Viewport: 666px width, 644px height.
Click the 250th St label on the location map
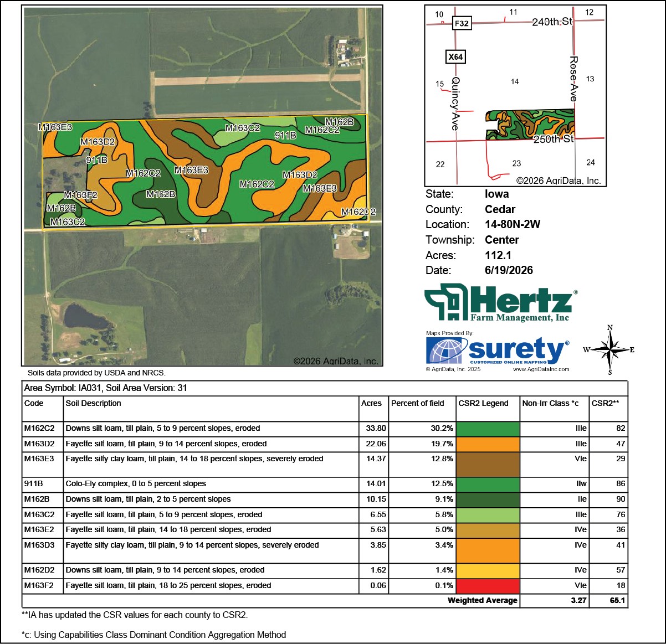(x=554, y=139)
